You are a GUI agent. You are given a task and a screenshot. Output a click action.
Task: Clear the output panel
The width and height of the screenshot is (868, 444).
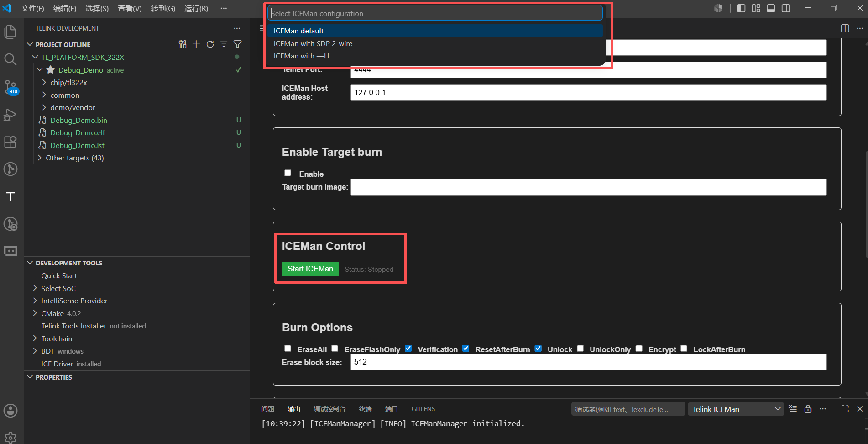pos(793,409)
